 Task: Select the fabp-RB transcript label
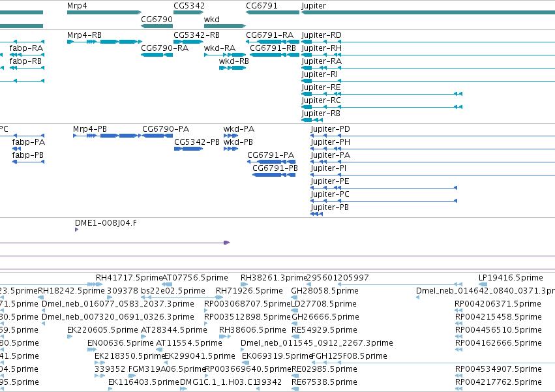coord(25,61)
